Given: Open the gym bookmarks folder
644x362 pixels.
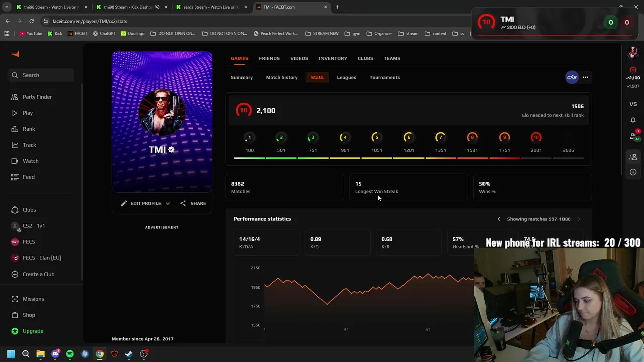Looking at the screenshot, I should pos(352,34).
